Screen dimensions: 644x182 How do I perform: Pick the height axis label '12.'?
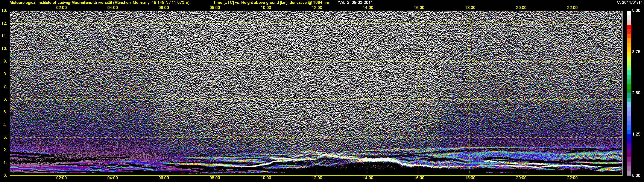pos(4,23)
